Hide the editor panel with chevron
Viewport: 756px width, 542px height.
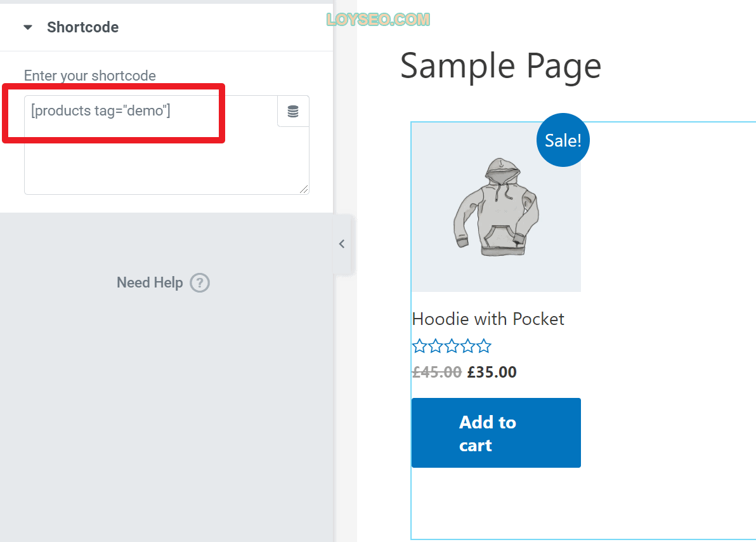pyautogui.click(x=342, y=244)
